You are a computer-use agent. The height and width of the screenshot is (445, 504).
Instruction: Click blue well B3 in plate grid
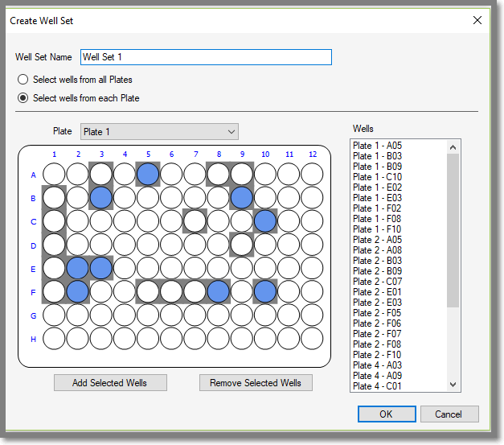coord(100,196)
